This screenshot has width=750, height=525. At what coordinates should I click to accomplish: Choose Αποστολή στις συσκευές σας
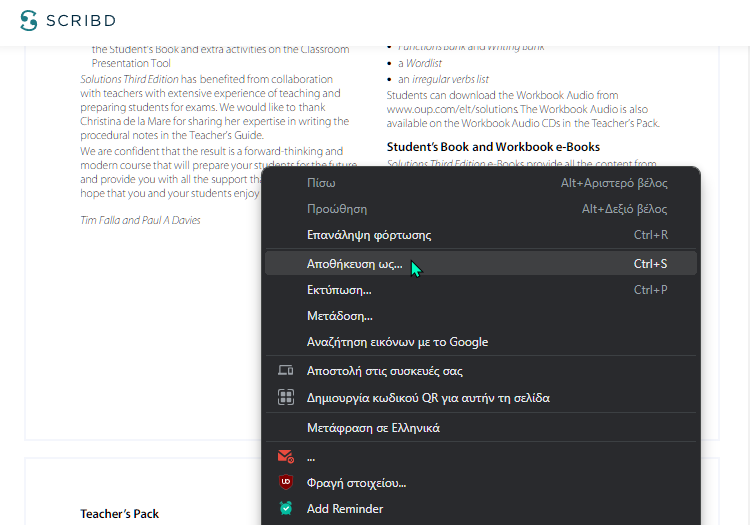pyautogui.click(x=481, y=371)
